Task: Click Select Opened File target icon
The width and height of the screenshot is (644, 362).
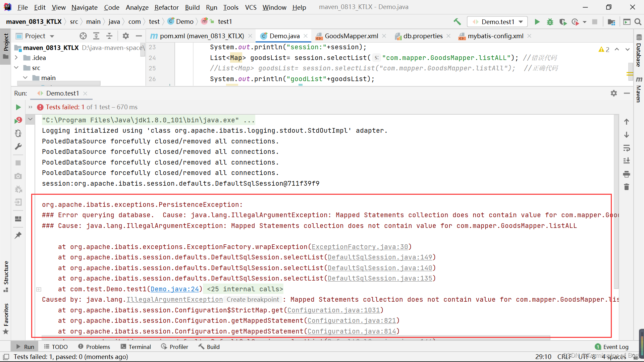Action: 83,36
